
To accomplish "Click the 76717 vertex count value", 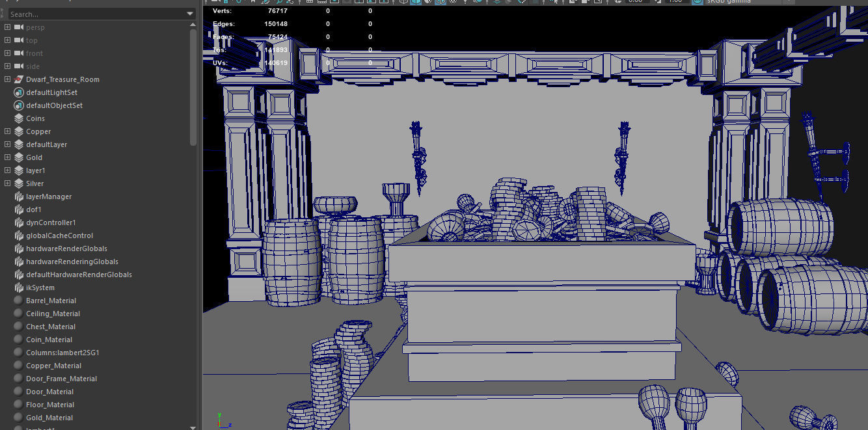I will coord(278,11).
